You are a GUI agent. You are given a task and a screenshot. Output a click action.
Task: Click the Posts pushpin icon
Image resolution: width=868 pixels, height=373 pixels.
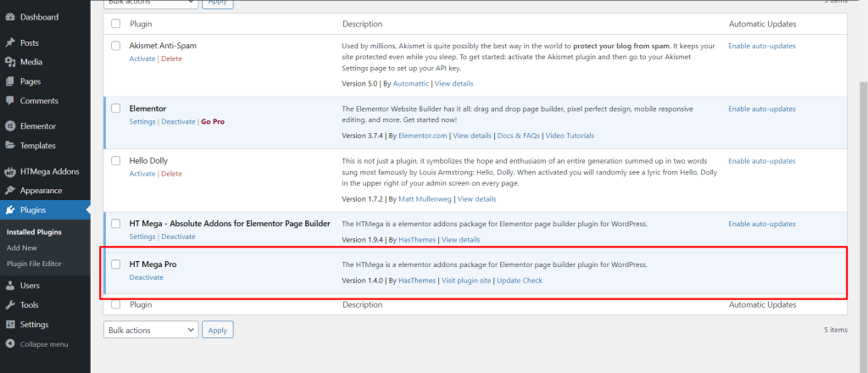tap(10, 42)
